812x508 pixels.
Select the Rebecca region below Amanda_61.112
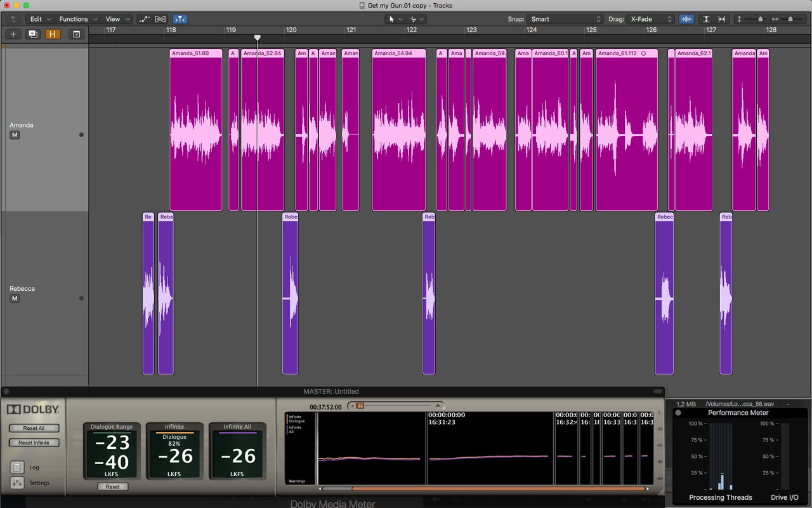(x=664, y=293)
